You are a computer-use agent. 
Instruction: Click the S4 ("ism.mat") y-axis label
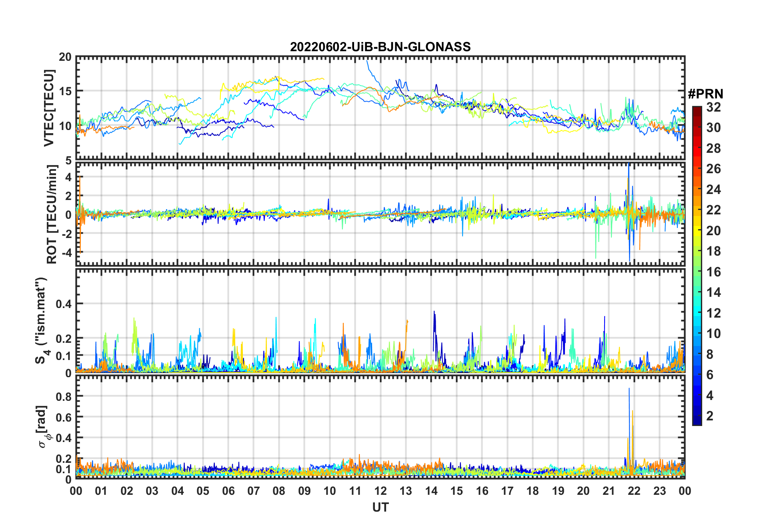coord(42,321)
